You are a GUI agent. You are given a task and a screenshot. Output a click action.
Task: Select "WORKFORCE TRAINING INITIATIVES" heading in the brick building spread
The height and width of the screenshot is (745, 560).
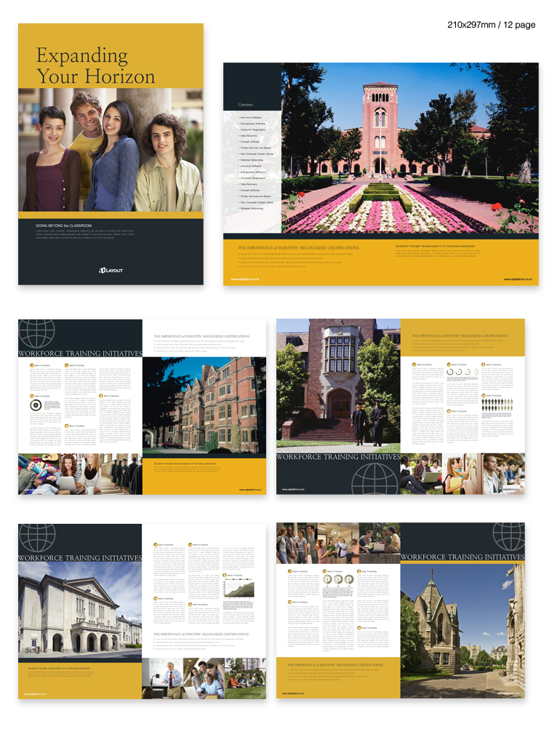pyautogui.click(x=80, y=354)
